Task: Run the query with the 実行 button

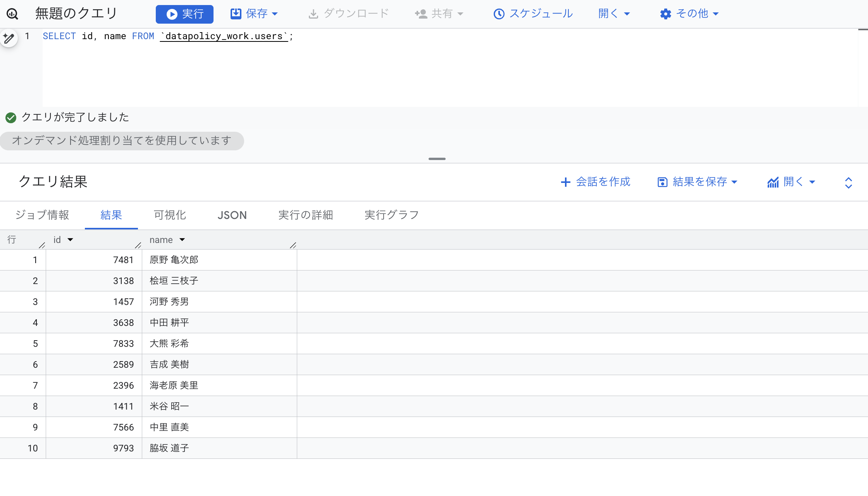Action: [x=184, y=14]
